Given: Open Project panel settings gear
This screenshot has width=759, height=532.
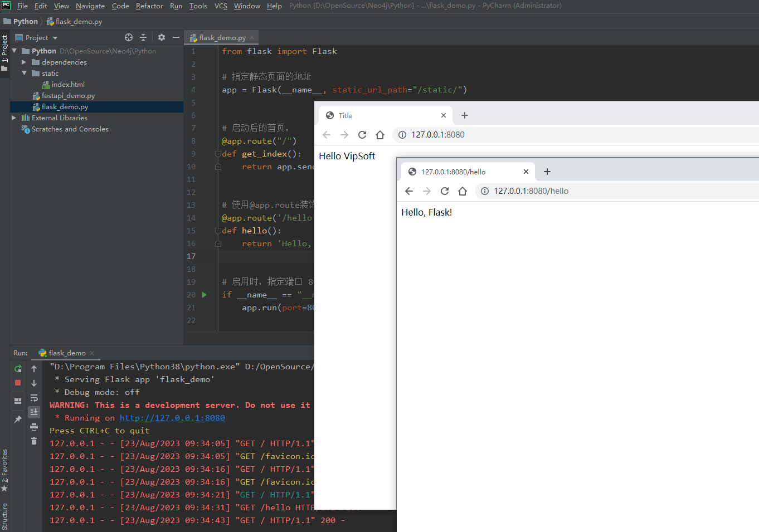Looking at the screenshot, I should (162, 37).
